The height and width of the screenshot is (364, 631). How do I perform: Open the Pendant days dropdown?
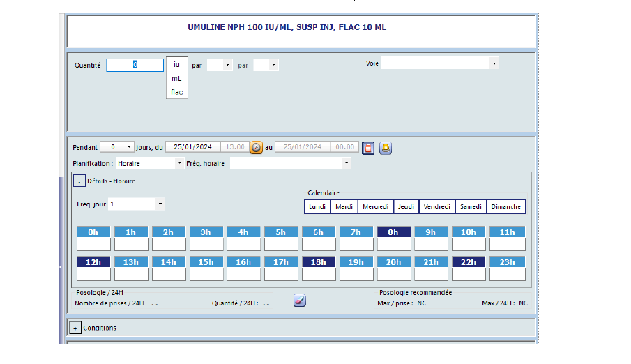pos(129,147)
